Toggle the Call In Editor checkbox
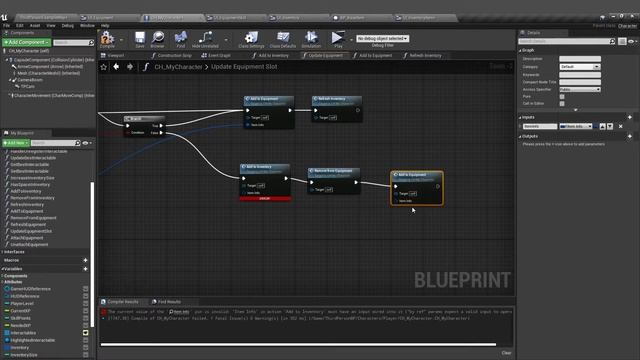Image resolution: width=640 pixels, height=360 pixels. (562, 104)
